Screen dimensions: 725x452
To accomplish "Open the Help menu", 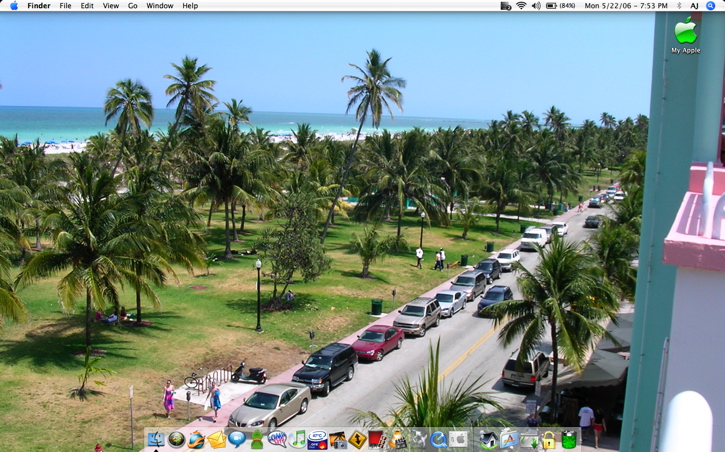I will 190,6.
